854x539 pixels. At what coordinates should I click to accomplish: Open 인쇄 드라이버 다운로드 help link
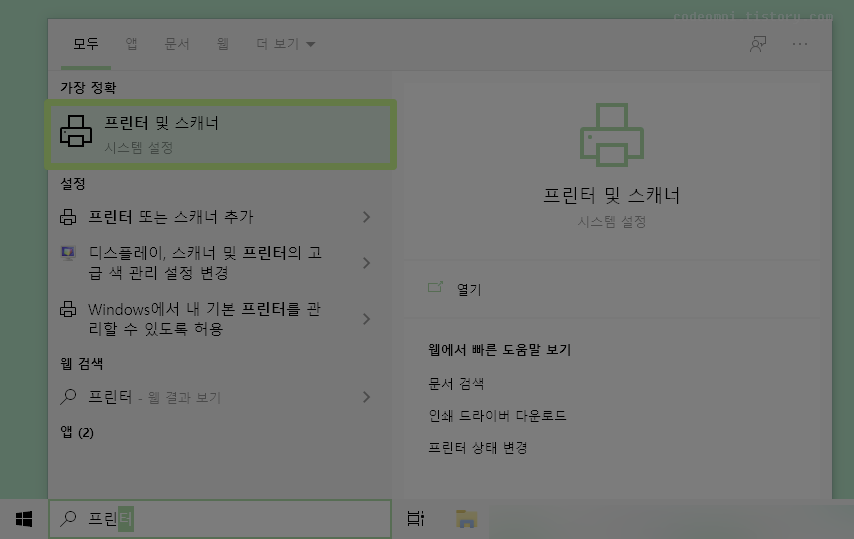(497, 415)
